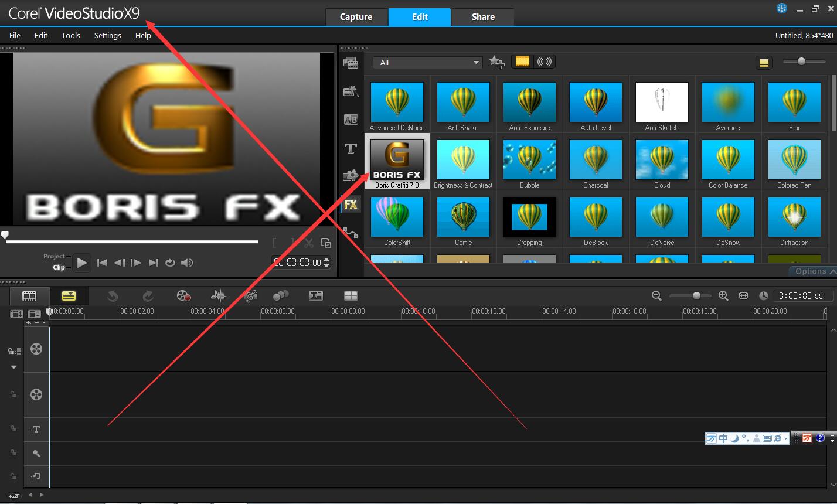Enlarge the preview window icon

point(326,243)
